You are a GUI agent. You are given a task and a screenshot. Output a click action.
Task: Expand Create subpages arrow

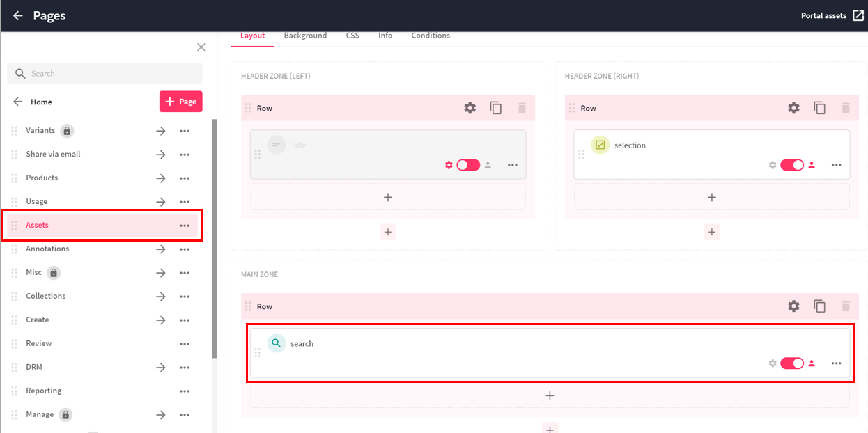click(161, 320)
